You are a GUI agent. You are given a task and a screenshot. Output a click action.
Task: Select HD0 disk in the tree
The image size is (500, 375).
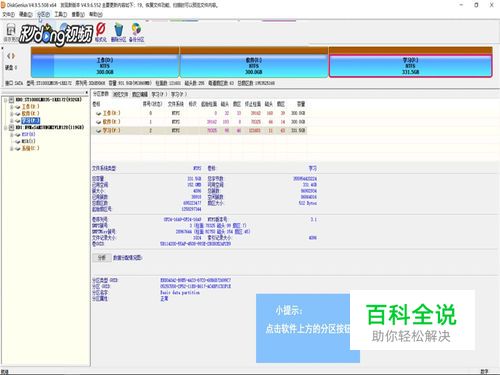pos(49,100)
